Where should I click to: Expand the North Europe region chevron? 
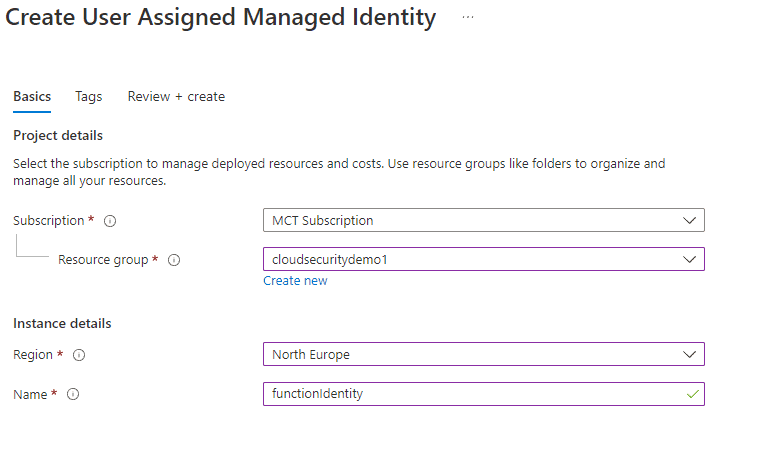[689, 354]
